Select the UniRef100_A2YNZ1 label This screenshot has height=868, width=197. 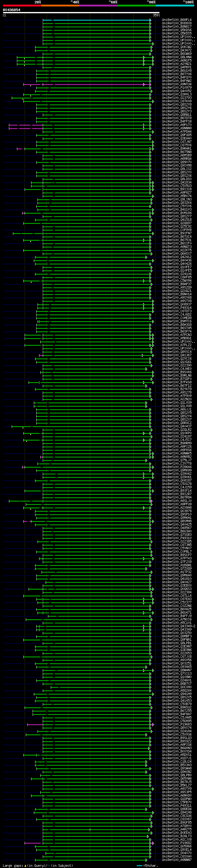coord(177,64)
